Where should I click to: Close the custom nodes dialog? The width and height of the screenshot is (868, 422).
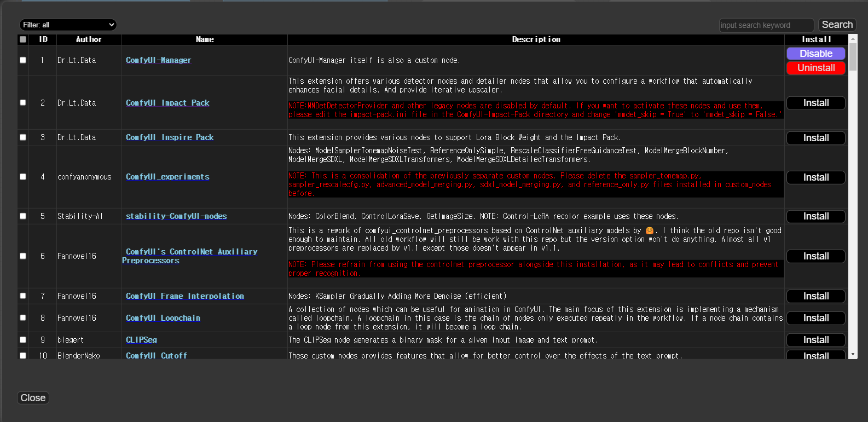33,398
